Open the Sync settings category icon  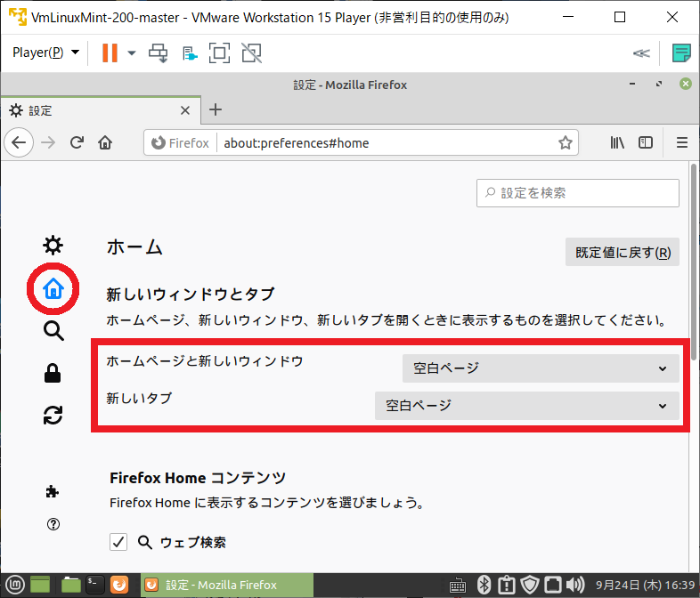pos(53,416)
